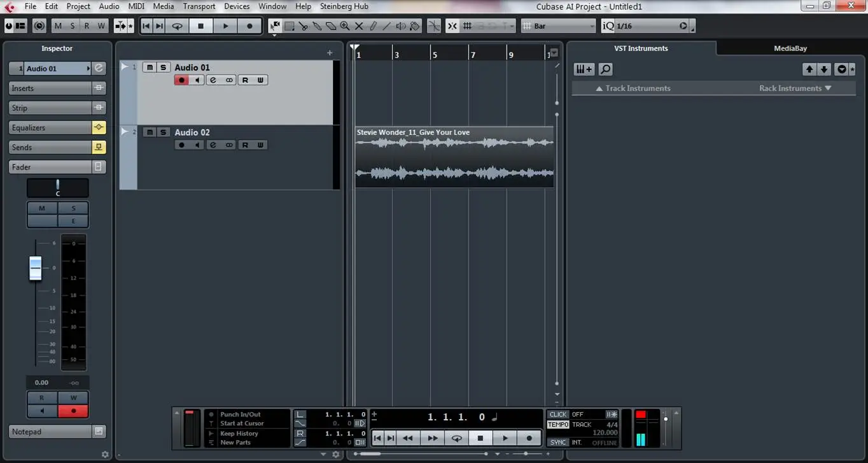
Task: Disable record enable on Audio 01
Action: point(181,80)
